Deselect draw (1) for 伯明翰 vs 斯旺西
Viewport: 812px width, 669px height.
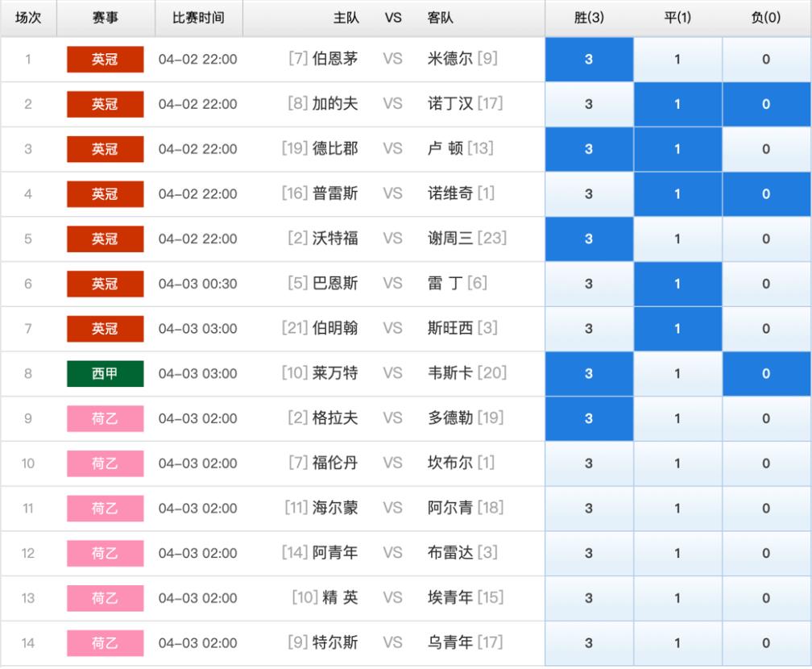point(677,329)
